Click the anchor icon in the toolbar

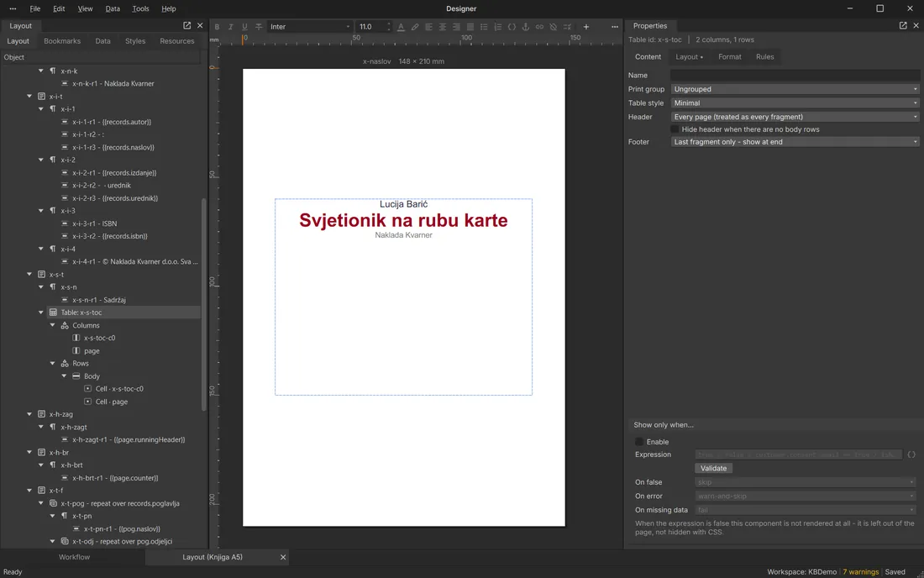526,27
